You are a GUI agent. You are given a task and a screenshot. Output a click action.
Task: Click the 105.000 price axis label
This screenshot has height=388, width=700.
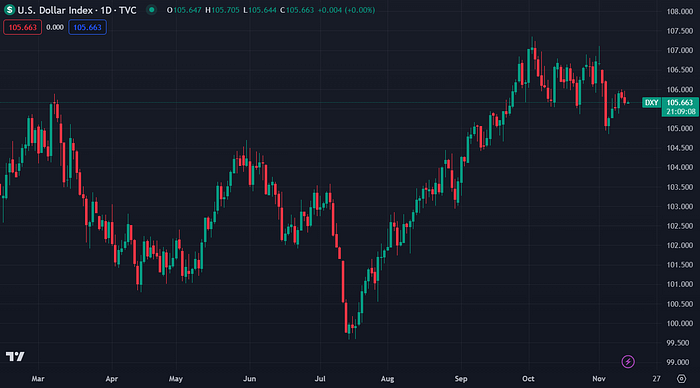tap(679, 129)
